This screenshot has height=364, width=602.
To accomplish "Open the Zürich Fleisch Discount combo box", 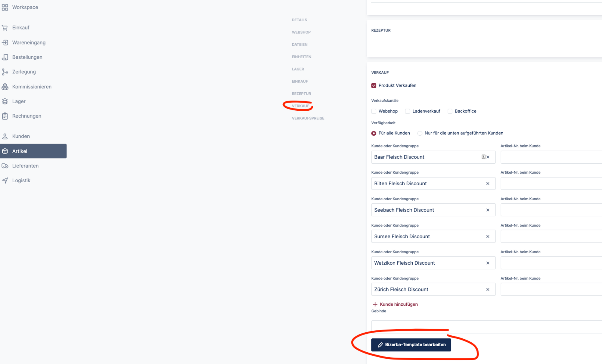I will 424,289.
